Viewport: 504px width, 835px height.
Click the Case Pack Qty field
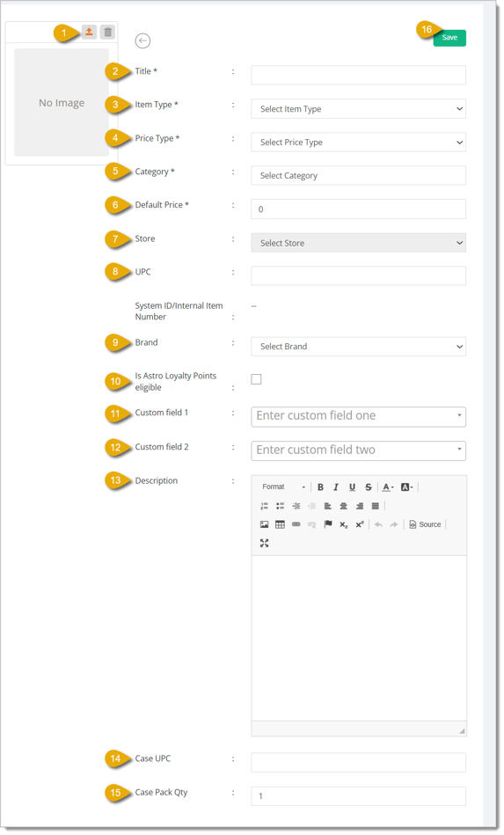[359, 796]
